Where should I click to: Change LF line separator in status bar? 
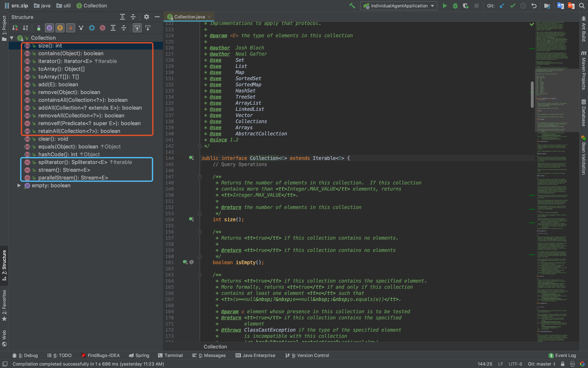[501, 364]
